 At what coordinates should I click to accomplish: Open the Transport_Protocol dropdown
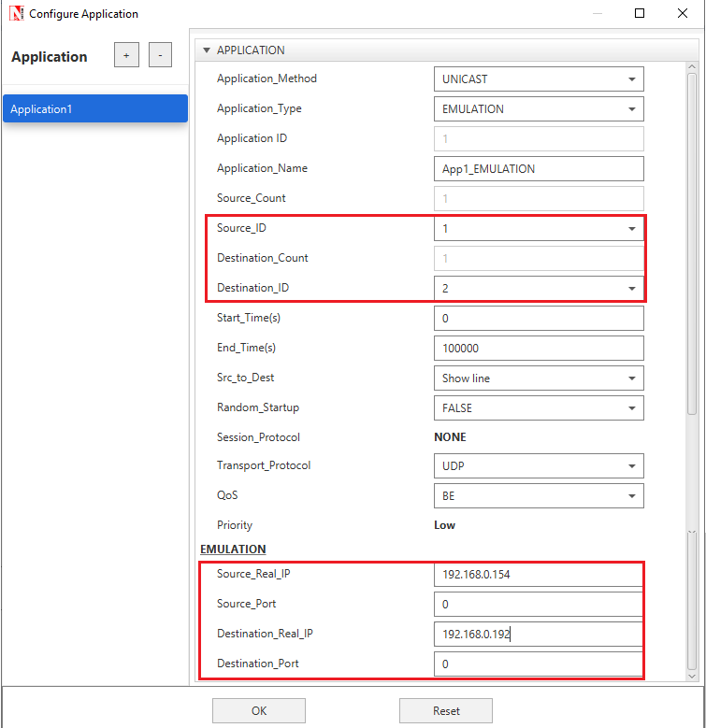coord(539,466)
